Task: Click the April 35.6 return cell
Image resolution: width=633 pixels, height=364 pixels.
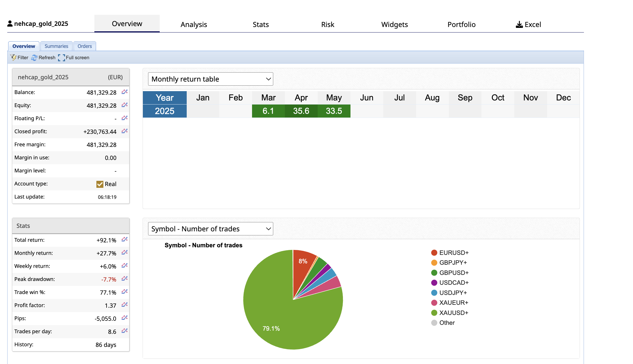Action: pos(301,111)
